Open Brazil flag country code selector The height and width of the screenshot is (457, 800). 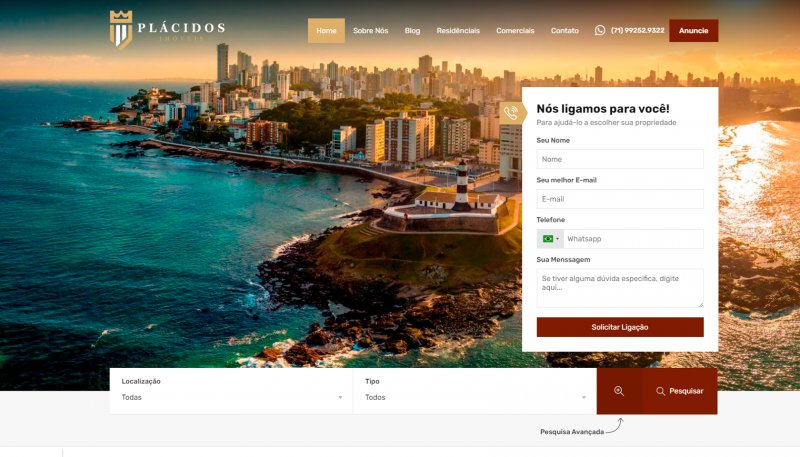[x=550, y=239]
